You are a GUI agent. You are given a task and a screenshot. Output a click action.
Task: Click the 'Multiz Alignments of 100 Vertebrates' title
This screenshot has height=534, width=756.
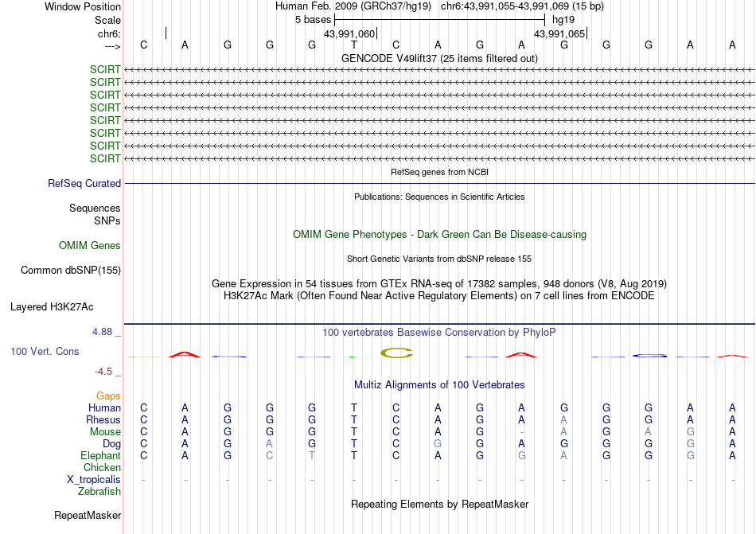pyautogui.click(x=439, y=384)
